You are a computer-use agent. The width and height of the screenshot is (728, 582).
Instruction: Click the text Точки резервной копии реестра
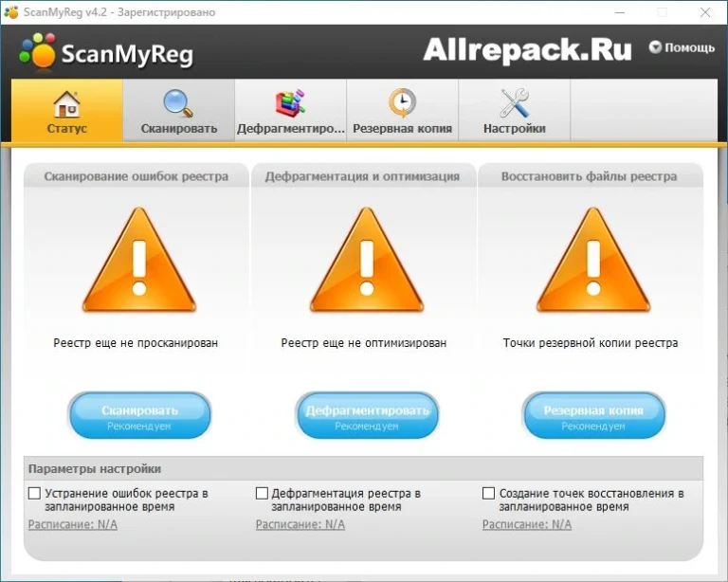pyautogui.click(x=591, y=343)
